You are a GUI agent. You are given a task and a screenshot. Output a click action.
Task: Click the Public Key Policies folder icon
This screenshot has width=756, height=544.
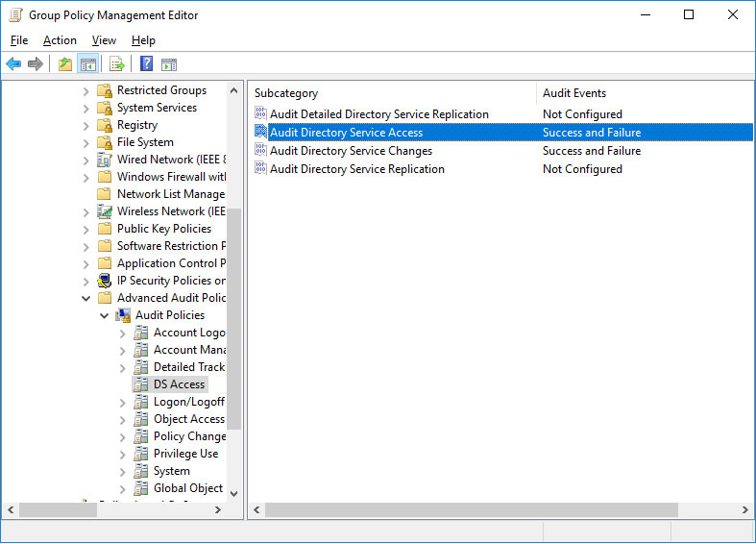click(105, 229)
